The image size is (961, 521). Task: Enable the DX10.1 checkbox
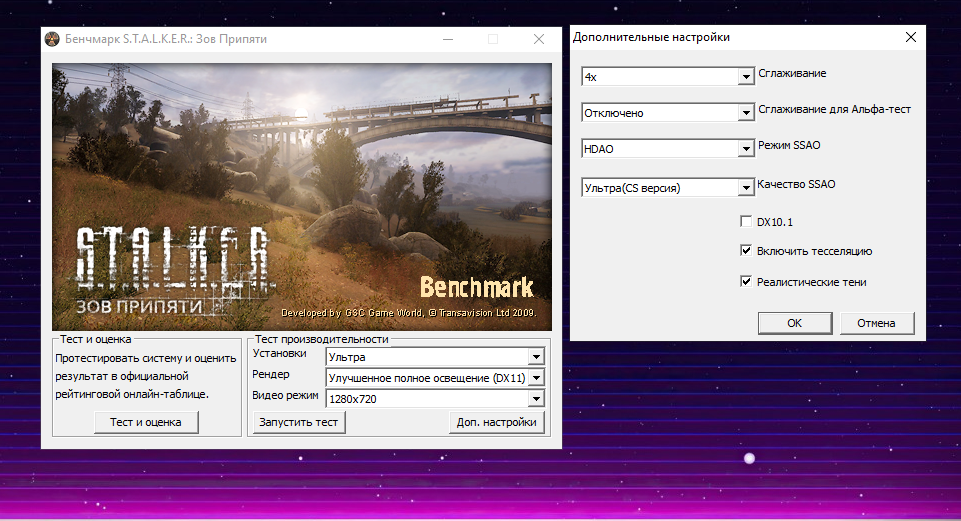tap(746, 221)
